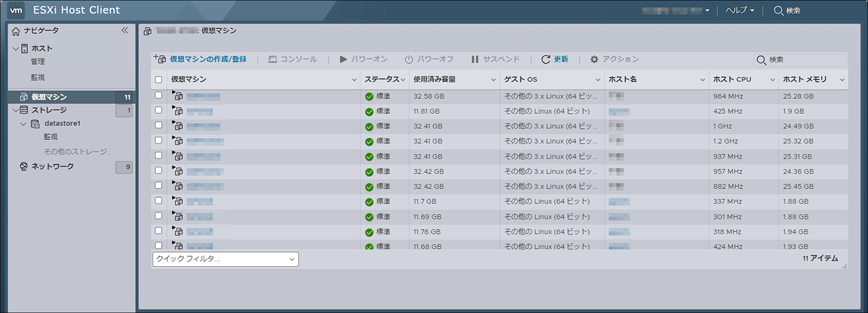
Task: Open the Help dropdown menu
Action: coord(740,11)
